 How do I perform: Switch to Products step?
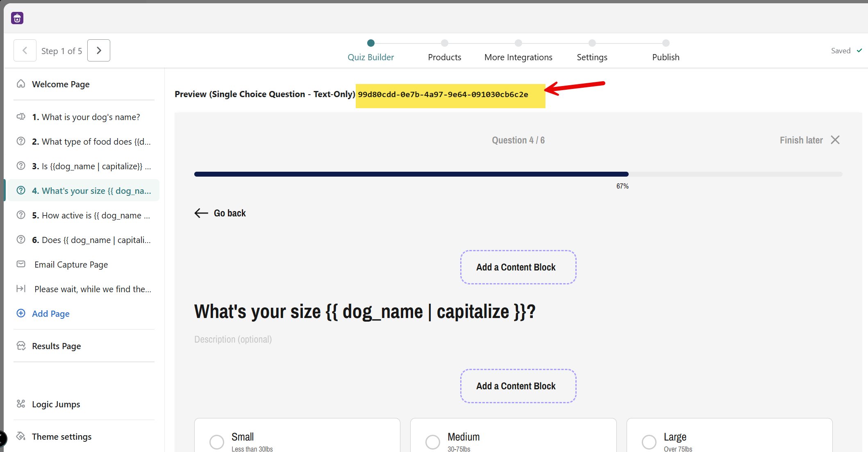[445, 57]
